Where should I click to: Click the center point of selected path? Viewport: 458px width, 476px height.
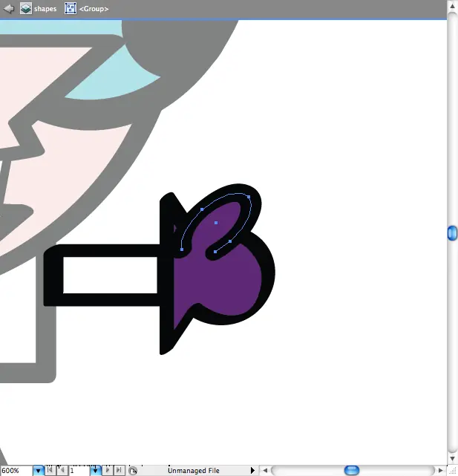point(216,223)
